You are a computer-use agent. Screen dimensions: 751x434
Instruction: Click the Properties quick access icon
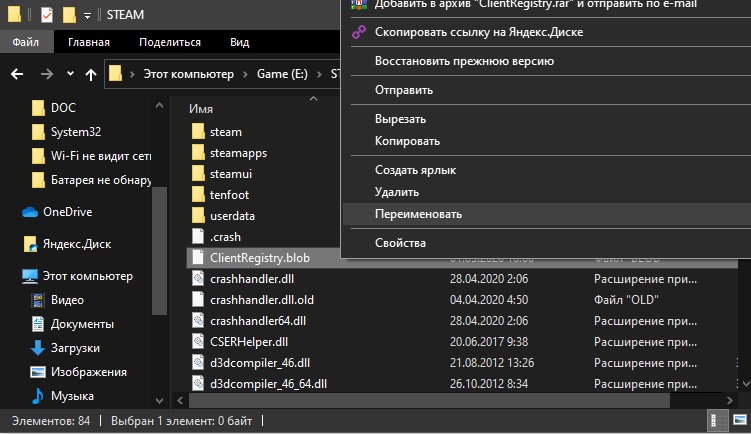46,15
